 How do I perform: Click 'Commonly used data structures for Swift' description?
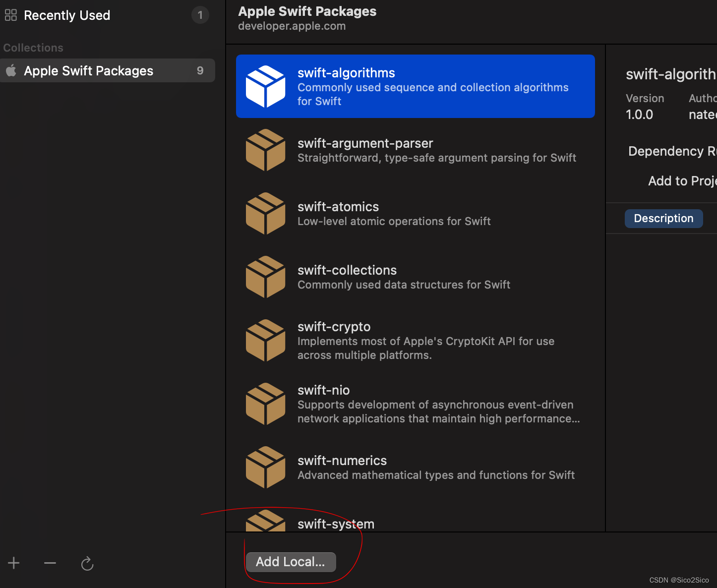pos(404,285)
